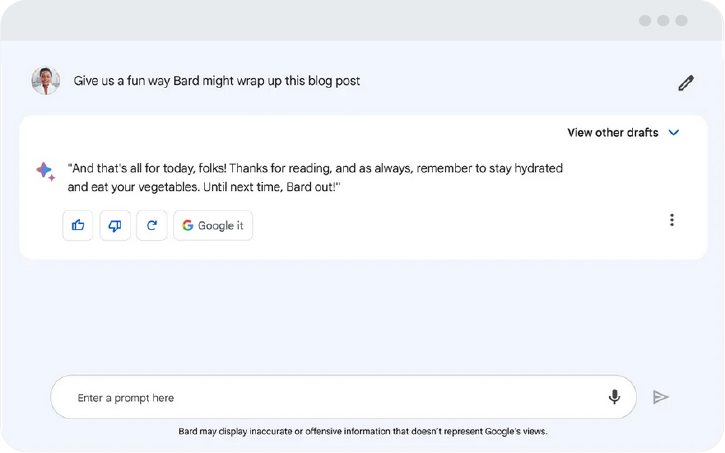Click into the Enter a prompt here field
Screen dimensions: 725x453
343,397
